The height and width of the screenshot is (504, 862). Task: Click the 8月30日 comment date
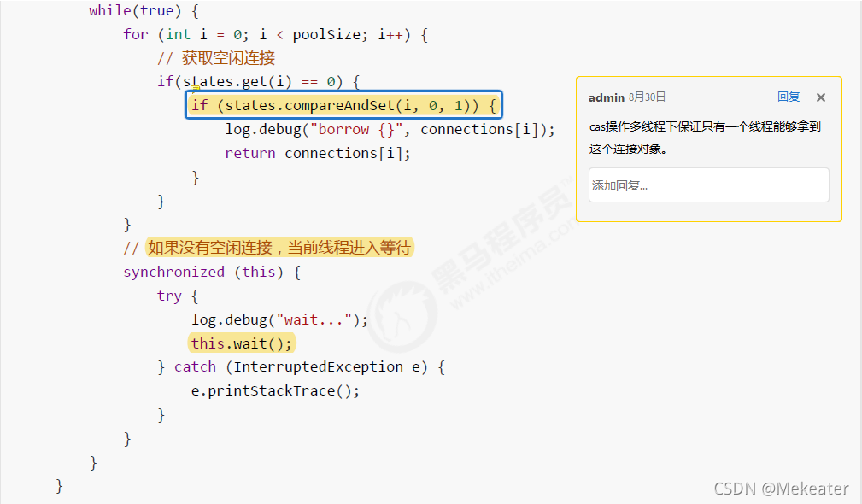[x=647, y=97]
